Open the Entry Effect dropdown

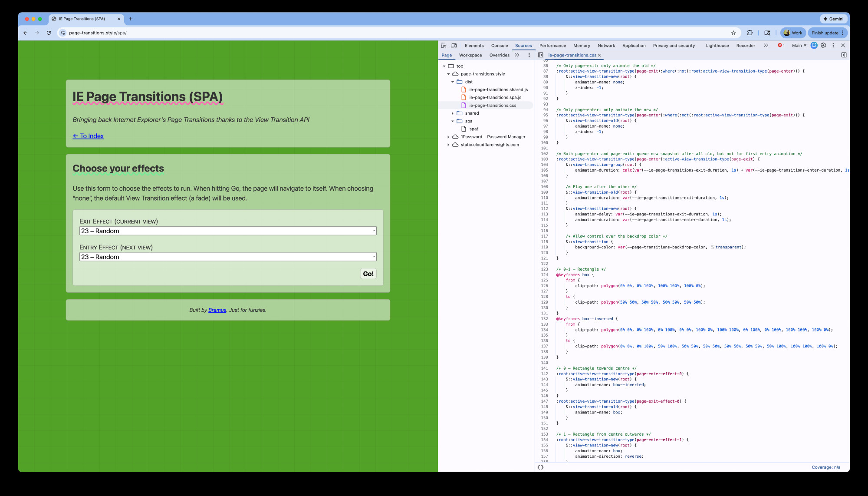click(x=228, y=257)
